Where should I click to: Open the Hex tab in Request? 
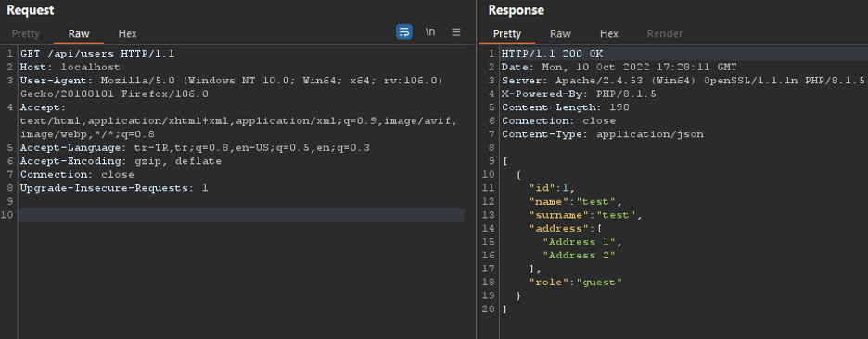pyautogui.click(x=127, y=33)
